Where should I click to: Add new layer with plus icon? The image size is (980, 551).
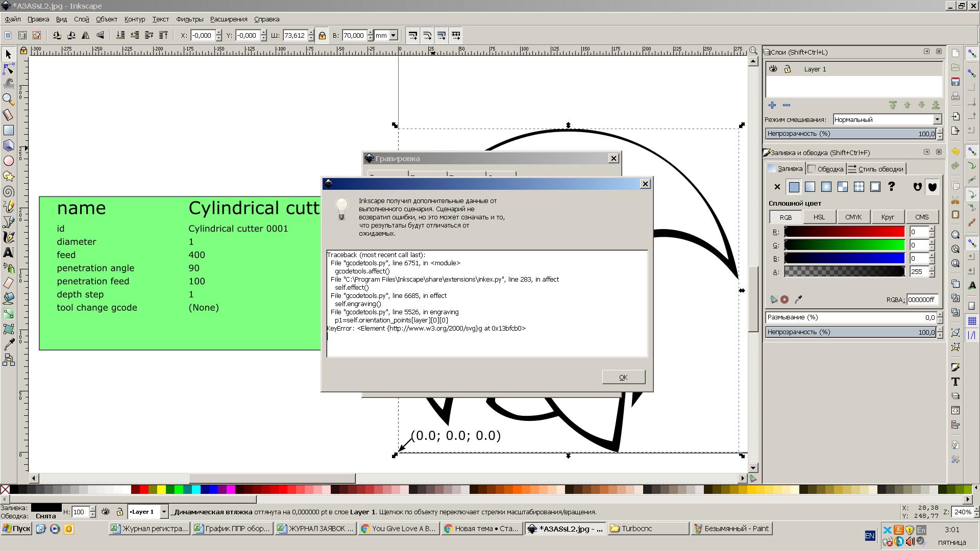click(772, 105)
